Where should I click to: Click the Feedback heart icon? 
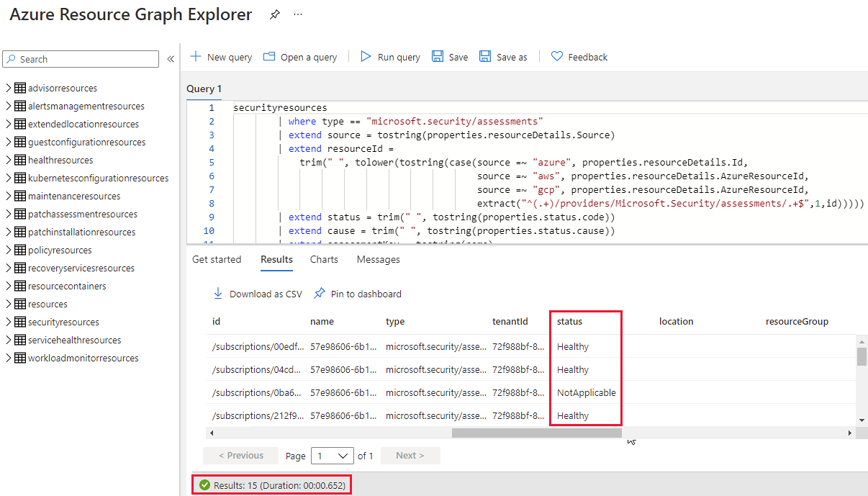tap(557, 56)
